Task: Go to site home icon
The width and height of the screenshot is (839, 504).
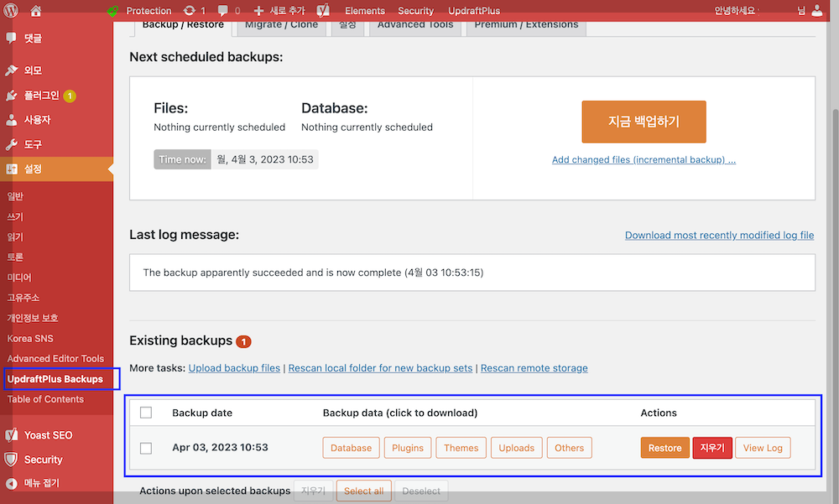Action: (35, 10)
